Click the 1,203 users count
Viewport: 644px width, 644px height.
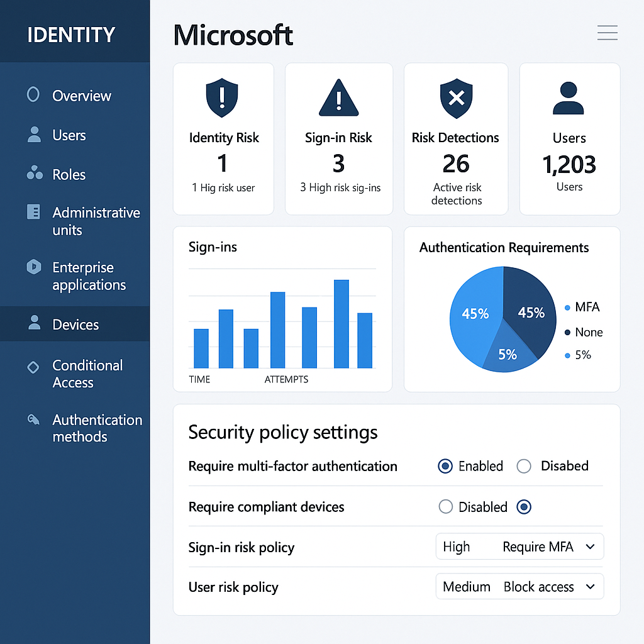(x=569, y=165)
